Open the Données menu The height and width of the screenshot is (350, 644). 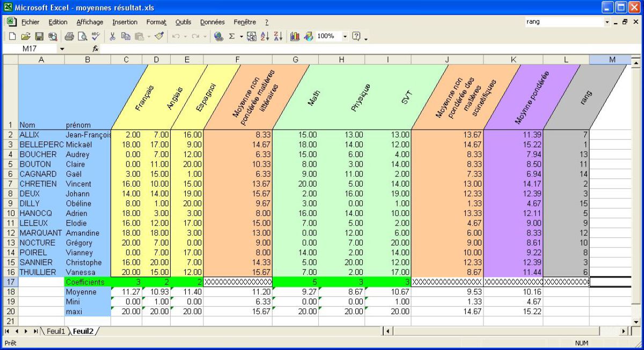tap(213, 22)
